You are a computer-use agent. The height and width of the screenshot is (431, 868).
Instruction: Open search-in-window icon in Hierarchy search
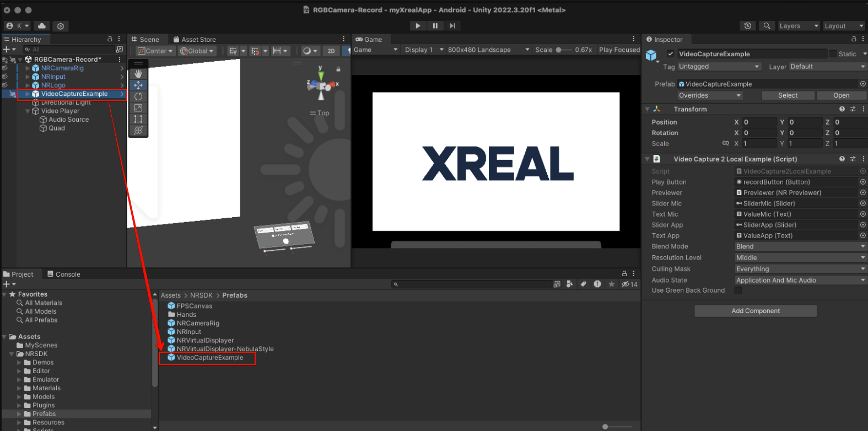point(120,50)
